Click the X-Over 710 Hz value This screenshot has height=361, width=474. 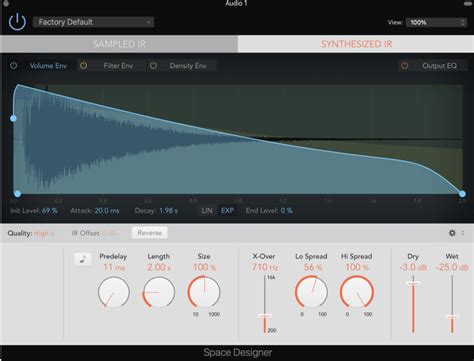tap(265, 267)
